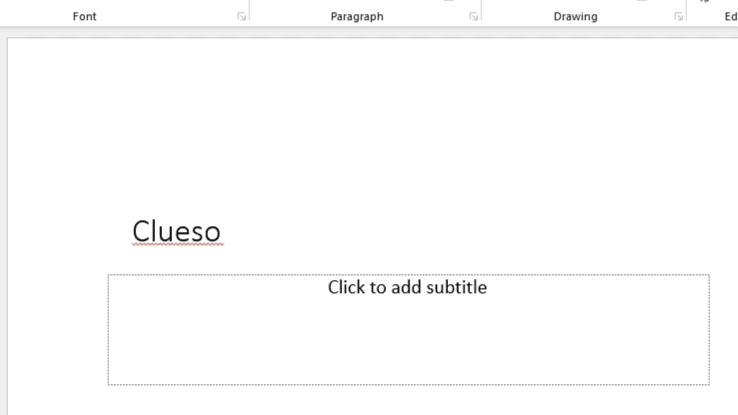738x415 pixels.
Task: Open the Drawing Format Shape launcher
Action: click(678, 16)
